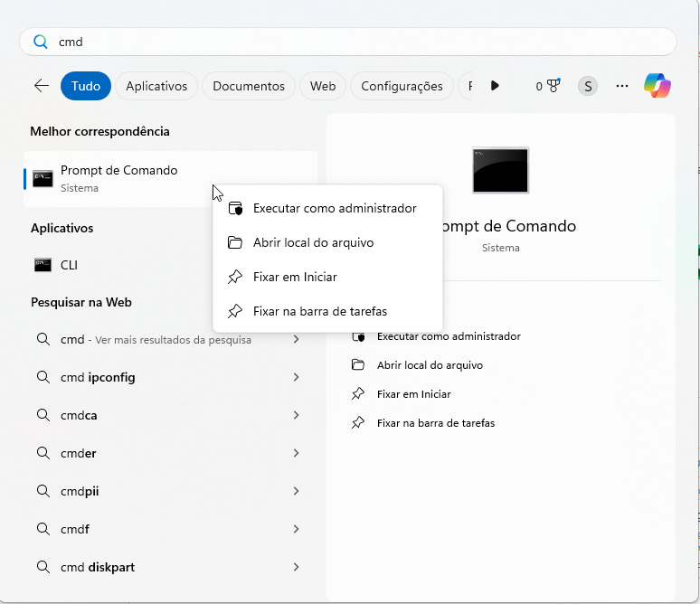Image resolution: width=700 pixels, height=604 pixels.
Task: Click search icon beside cmd - Ver mais resultados
Action: pos(43,339)
